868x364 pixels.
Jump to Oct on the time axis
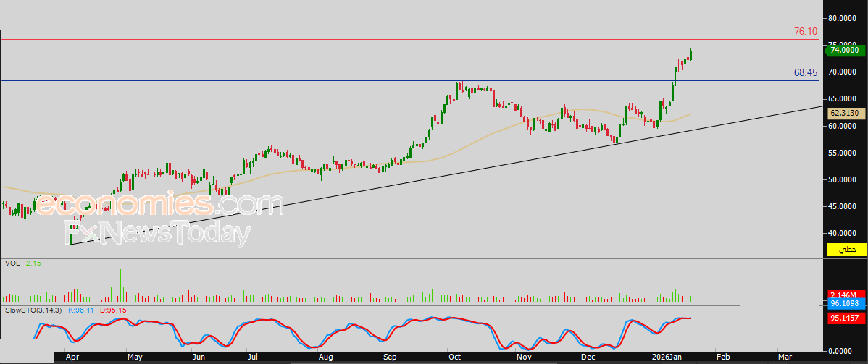(x=454, y=357)
